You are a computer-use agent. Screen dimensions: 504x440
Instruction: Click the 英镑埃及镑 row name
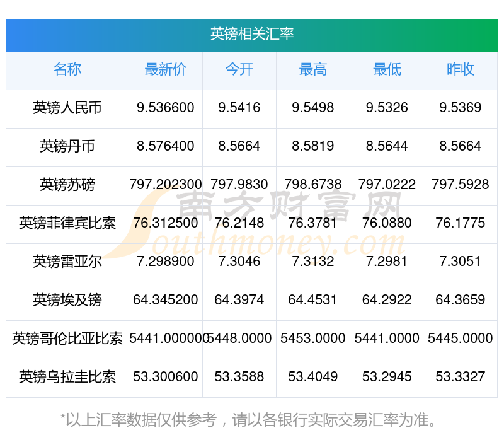tap(67, 300)
